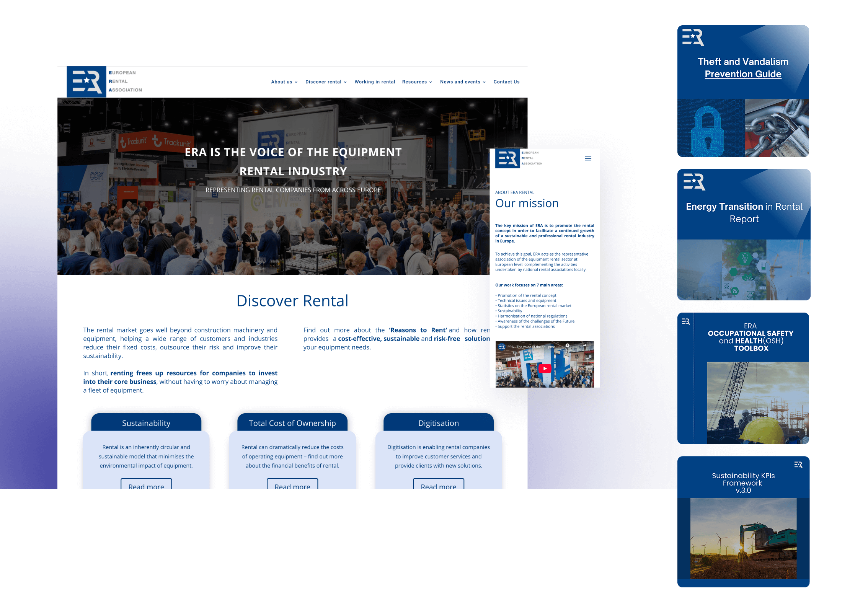Image resolution: width=868 pixels, height=613 pixels.
Task: Click the ERA logo on the Energy Transition card
Action: pos(694,182)
